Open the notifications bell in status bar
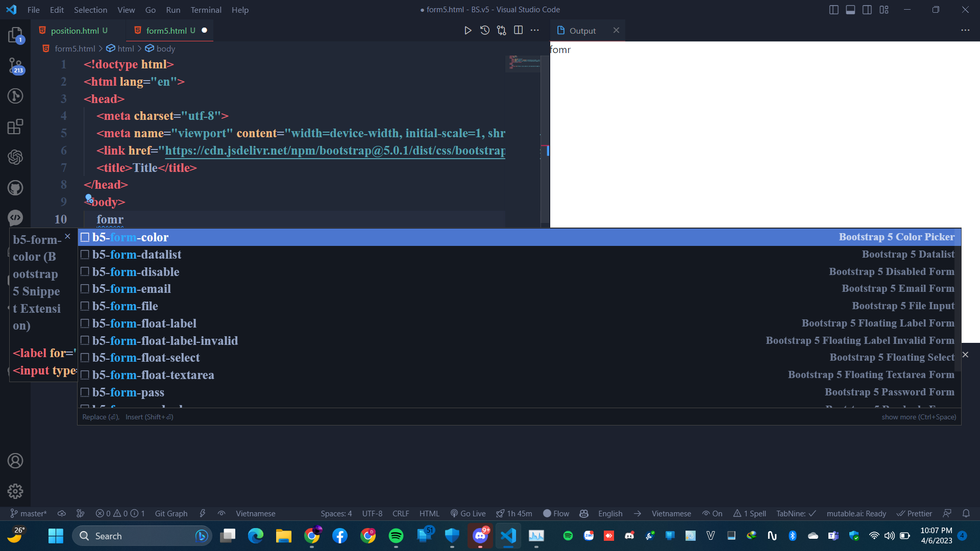This screenshot has height=551, width=980. [x=966, y=513]
